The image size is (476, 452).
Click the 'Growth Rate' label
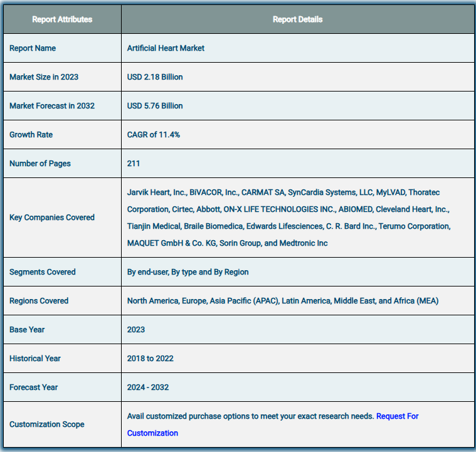coord(31,135)
